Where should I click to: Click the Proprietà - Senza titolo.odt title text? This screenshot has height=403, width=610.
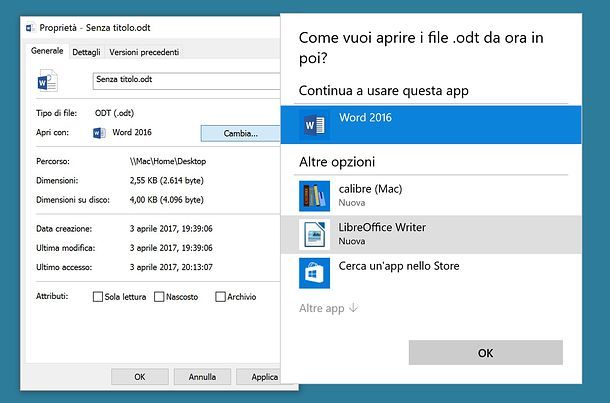click(x=95, y=28)
